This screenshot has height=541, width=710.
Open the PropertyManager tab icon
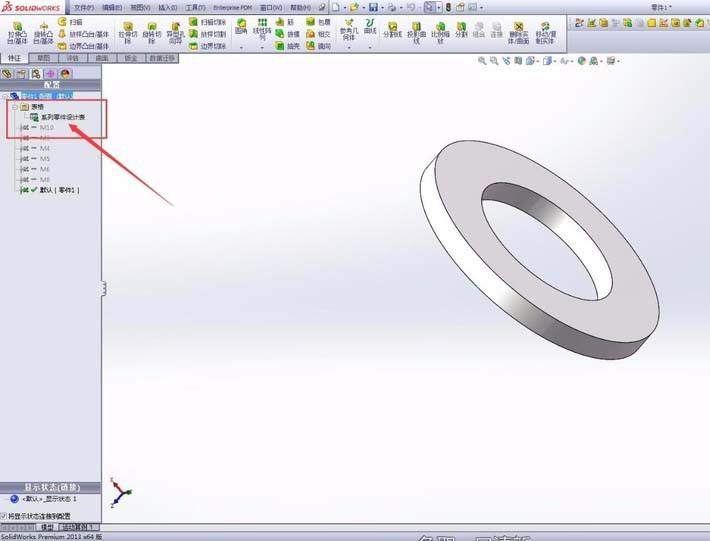coord(21,74)
